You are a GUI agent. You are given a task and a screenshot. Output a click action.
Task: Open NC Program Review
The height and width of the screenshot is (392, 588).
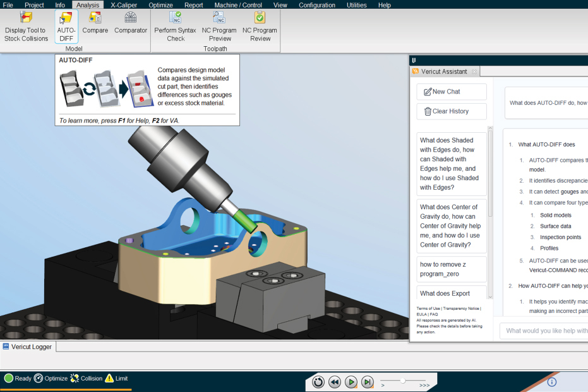coord(260,27)
